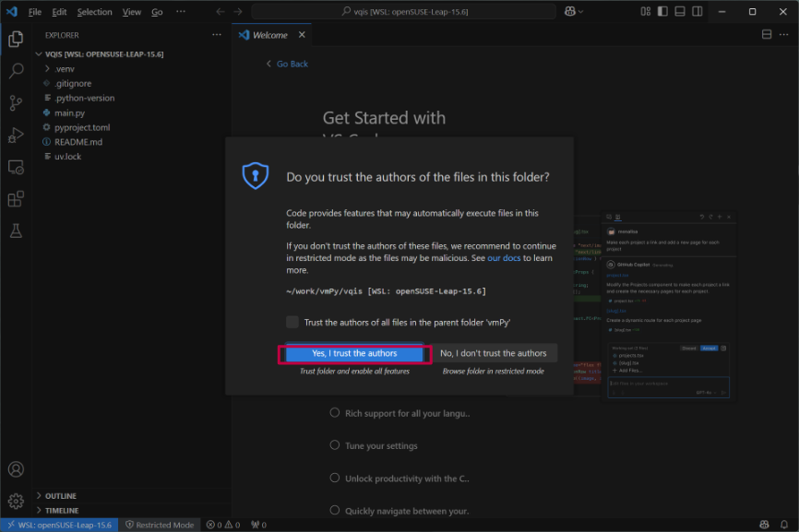Open the Run and Debug view icon
The width and height of the screenshot is (799, 532).
(16, 136)
